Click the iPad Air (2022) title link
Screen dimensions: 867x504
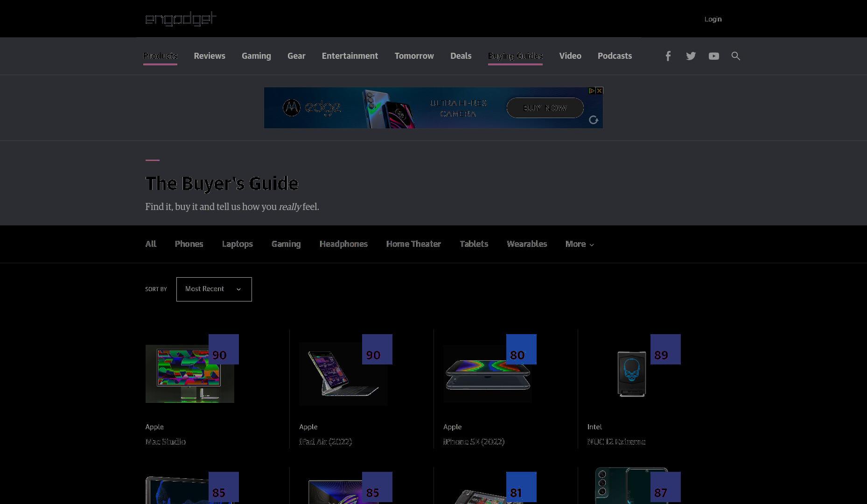326,441
